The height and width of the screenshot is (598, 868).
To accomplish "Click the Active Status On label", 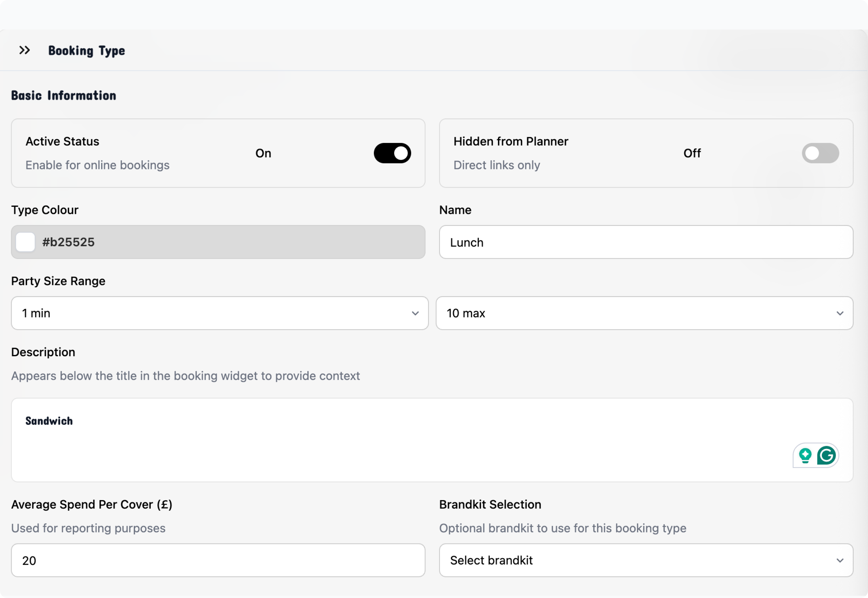I will 263,153.
